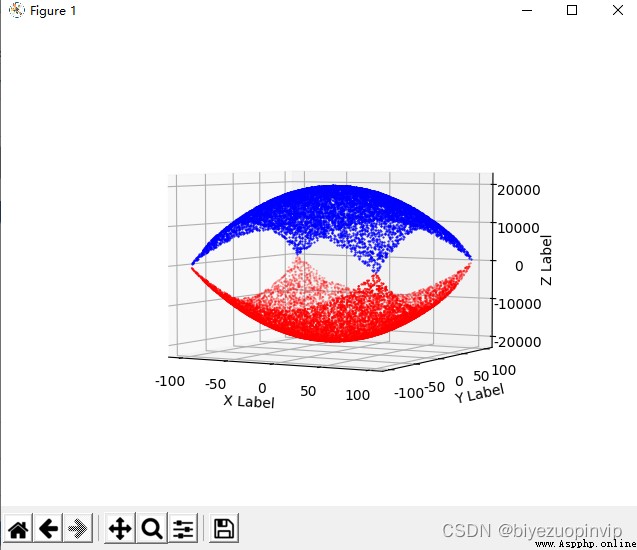Viewport: 637px width, 550px height.
Task: Click the Z axis tick '-10000'
Action: click(x=517, y=304)
